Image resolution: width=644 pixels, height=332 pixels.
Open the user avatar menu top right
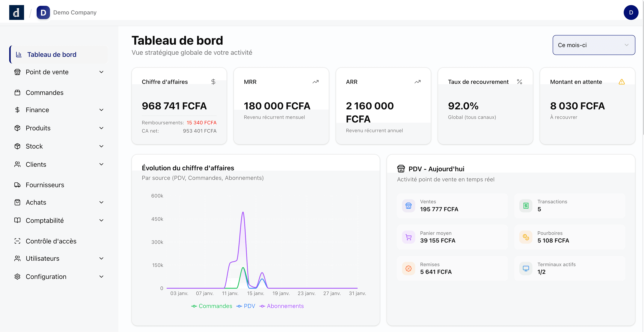(631, 12)
